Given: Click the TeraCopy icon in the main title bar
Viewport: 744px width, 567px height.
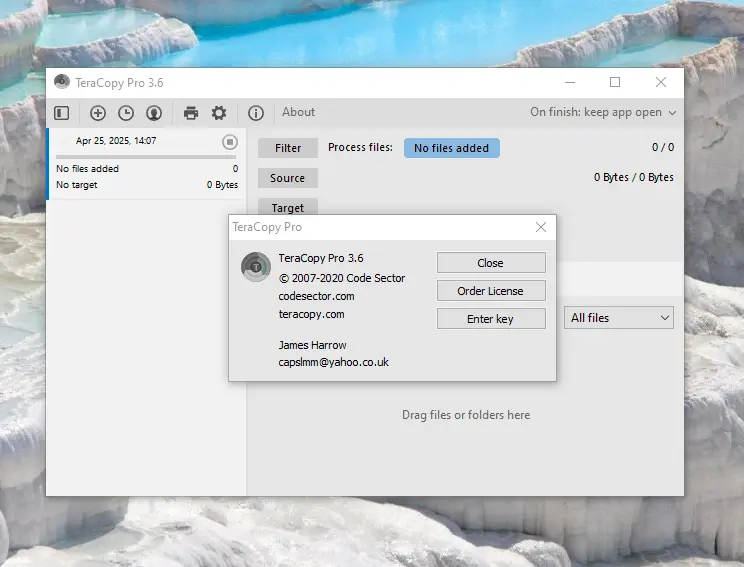Looking at the screenshot, I should 62,82.
